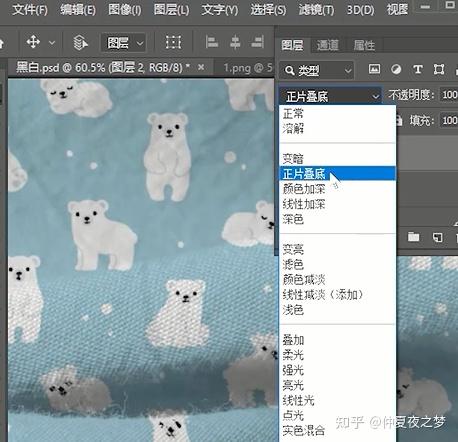Switch to the 图层 panel tab
The height and width of the screenshot is (442, 458).
coord(292,45)
